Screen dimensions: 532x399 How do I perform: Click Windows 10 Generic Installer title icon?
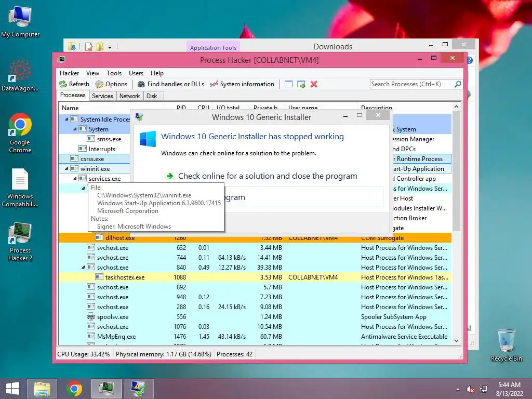click(x=139, y=117)
